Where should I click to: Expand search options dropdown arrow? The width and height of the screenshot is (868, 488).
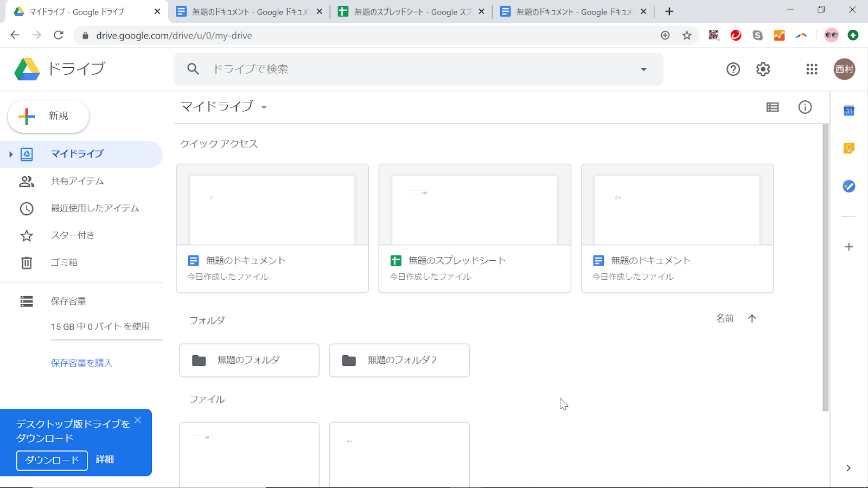(x=643, y=69)
